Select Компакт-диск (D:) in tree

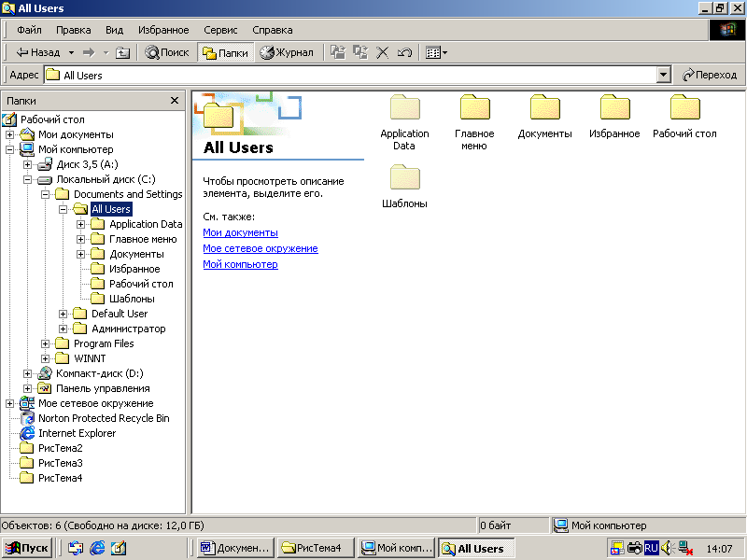pos(100,373)
